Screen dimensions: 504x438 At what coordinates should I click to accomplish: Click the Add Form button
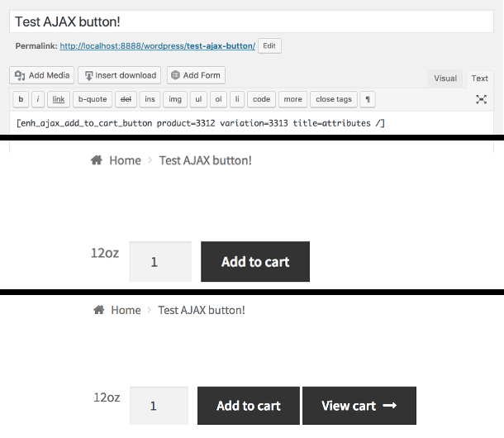click(x=196, y=75)
